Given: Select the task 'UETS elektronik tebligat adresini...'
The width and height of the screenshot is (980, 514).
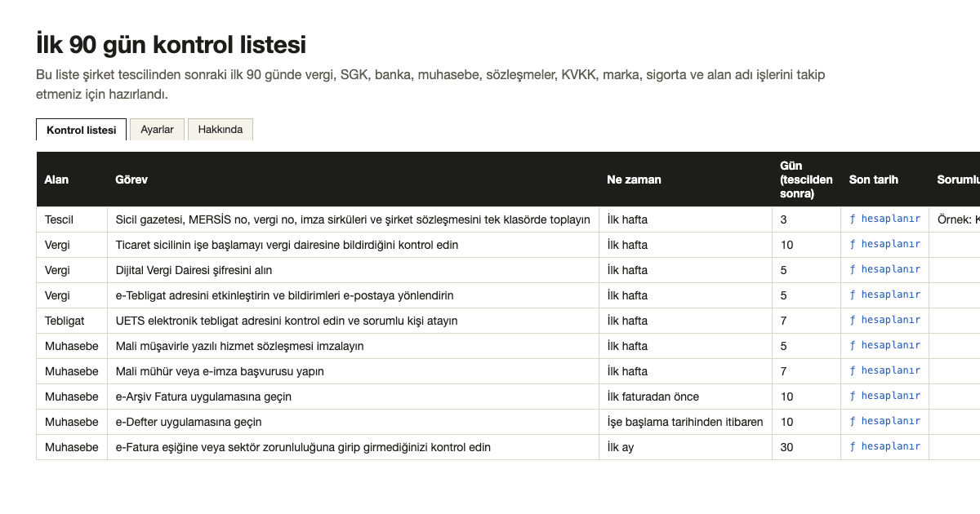Looking at the screenshot, I should 354,321.
